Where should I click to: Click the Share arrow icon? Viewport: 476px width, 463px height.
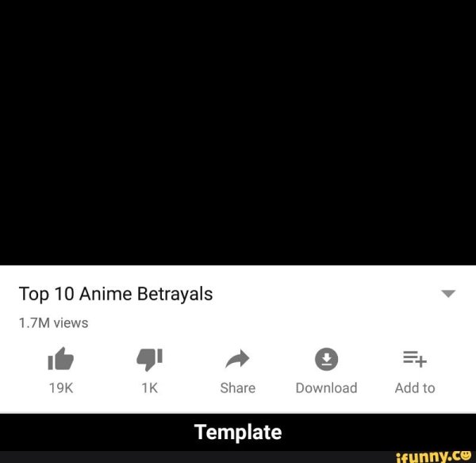237,359
